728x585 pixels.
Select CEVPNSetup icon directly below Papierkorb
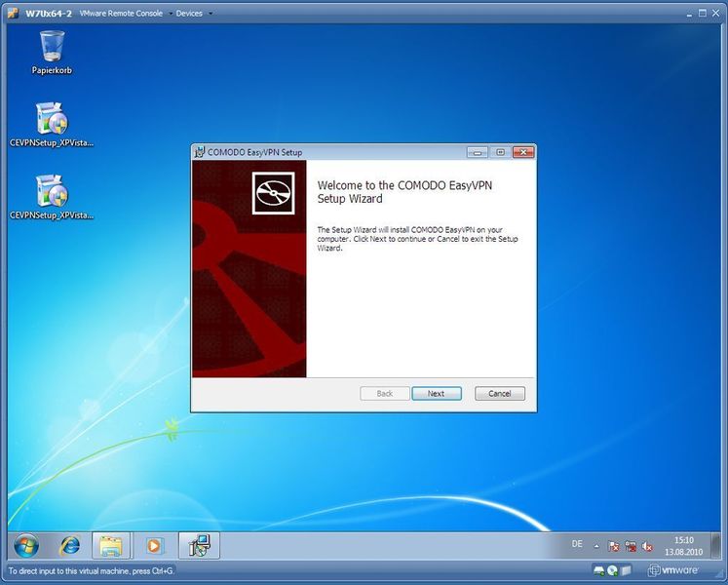pos(52,125)
